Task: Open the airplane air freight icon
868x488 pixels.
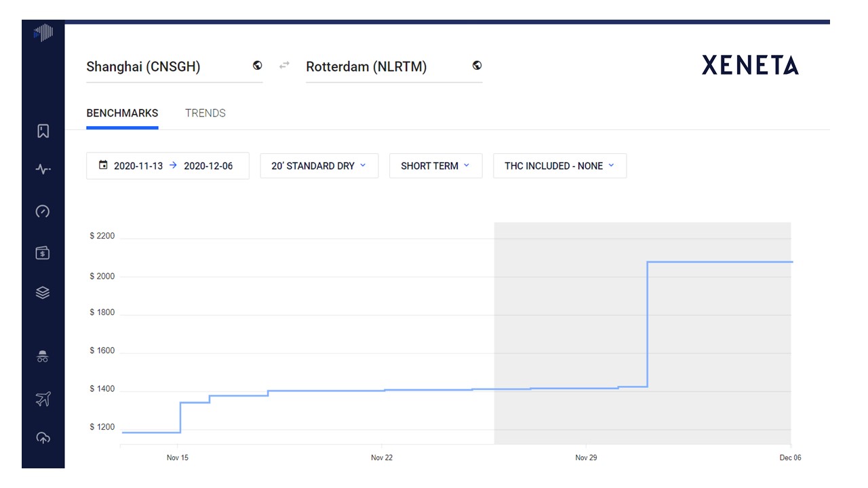Action: point(43,399)
